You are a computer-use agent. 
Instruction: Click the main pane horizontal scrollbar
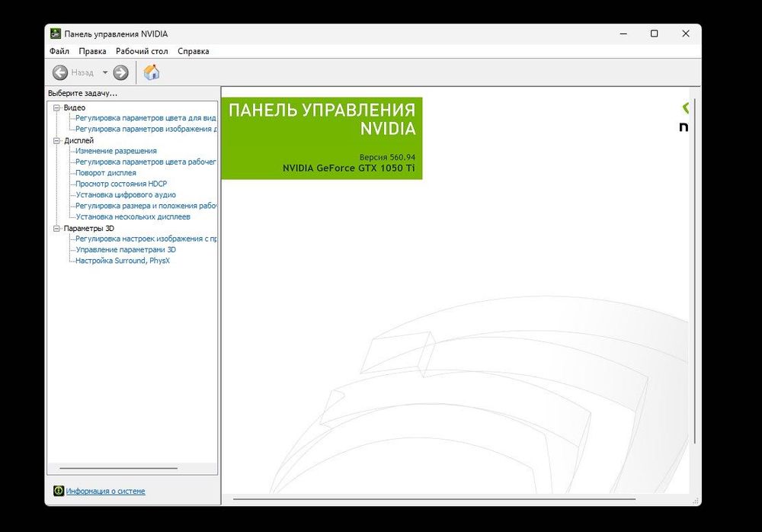[434, 499]
